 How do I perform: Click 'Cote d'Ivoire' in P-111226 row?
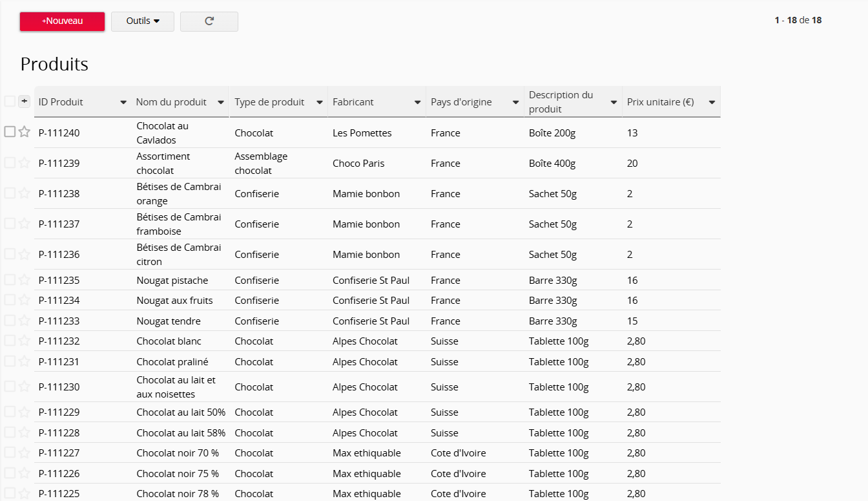point(459,474)
